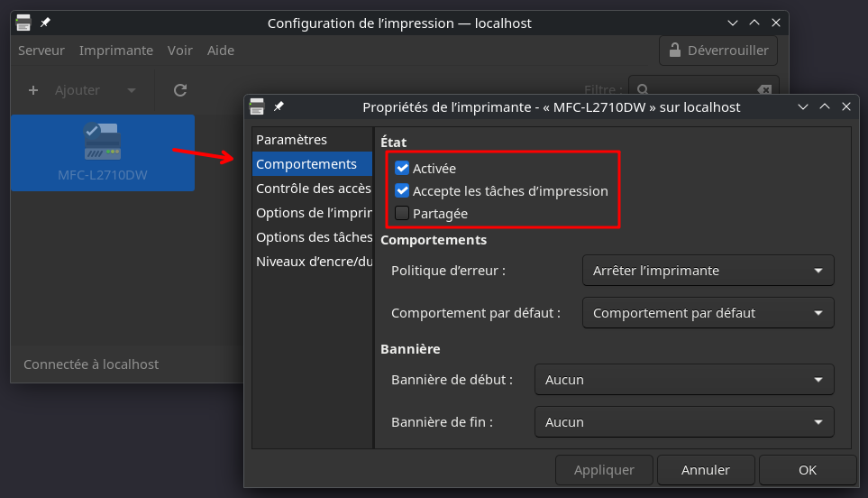Open the Bannière de fin dropdown
This screenshot has width=868, height=498.
(x=684, y=422)
